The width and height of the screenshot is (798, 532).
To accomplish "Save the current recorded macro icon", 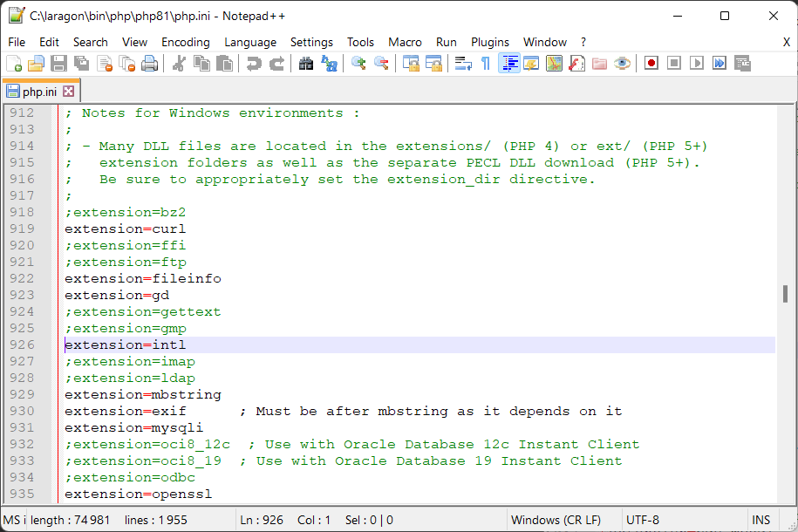I will (742, 64).
